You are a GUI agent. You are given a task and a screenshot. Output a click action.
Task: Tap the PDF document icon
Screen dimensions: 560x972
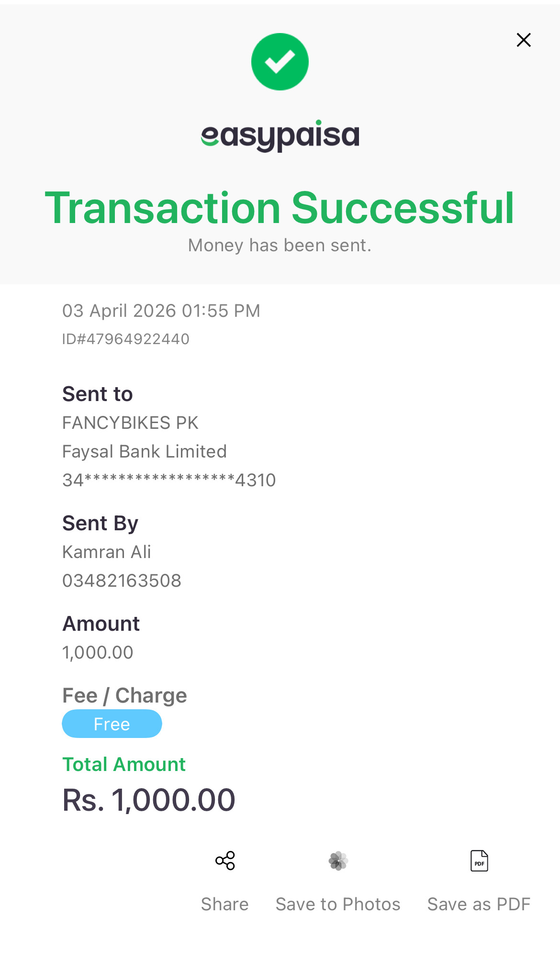pos(479,860)
